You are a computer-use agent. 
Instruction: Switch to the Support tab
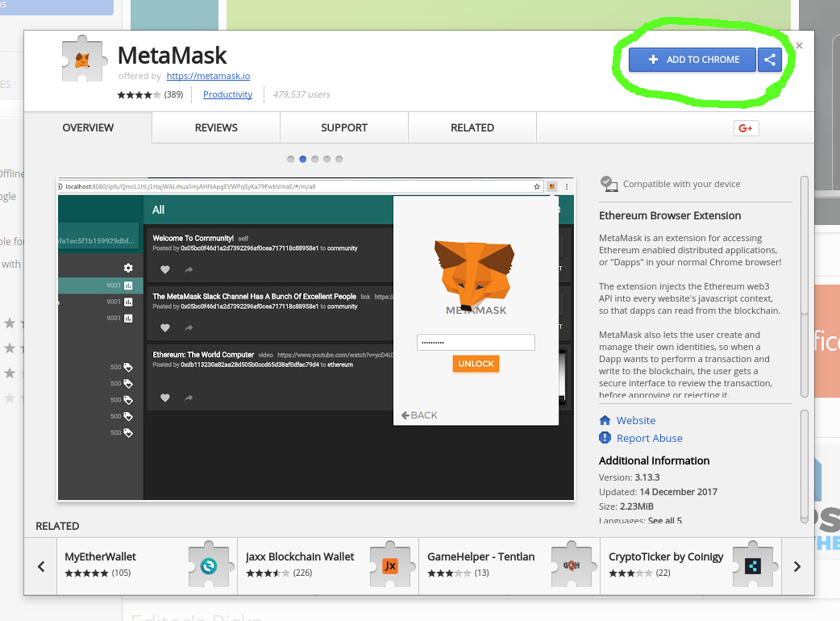click(x=344, y=127)
